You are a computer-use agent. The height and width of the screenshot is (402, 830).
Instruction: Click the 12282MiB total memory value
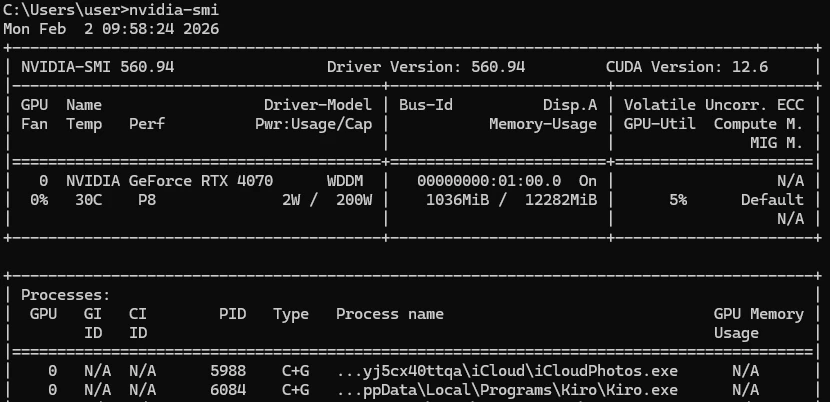point(561,200)
